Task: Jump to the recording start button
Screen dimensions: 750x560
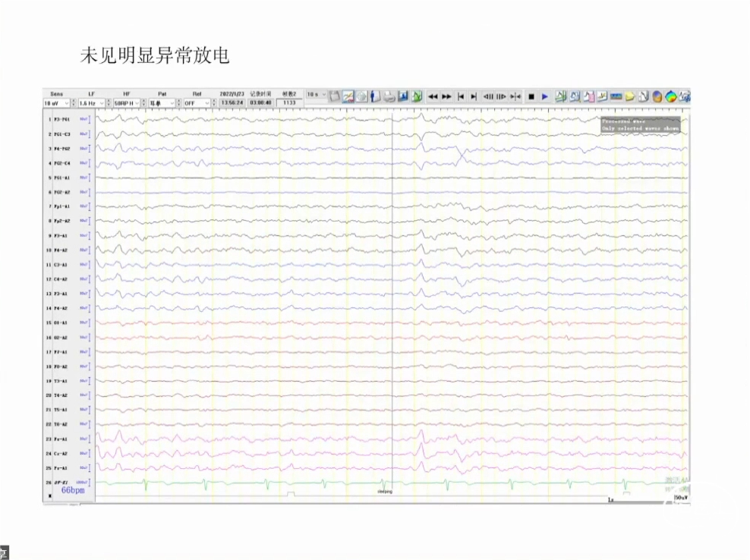Action: 460,96
